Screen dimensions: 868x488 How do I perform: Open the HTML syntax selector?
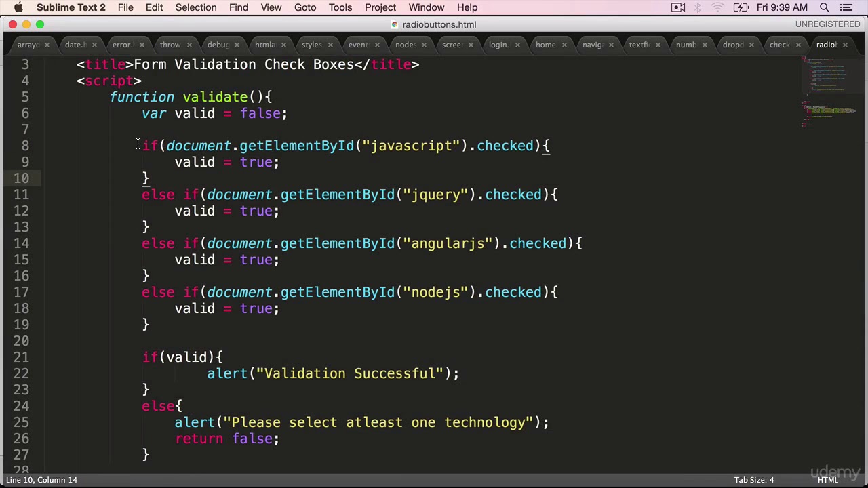pyautogui.click(x=828, y=480)
